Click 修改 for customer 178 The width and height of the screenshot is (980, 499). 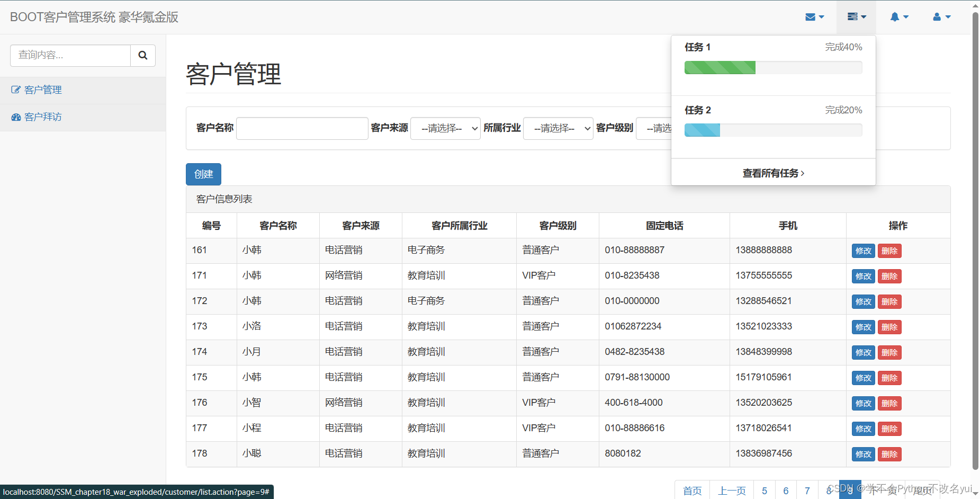click(863, 454)
